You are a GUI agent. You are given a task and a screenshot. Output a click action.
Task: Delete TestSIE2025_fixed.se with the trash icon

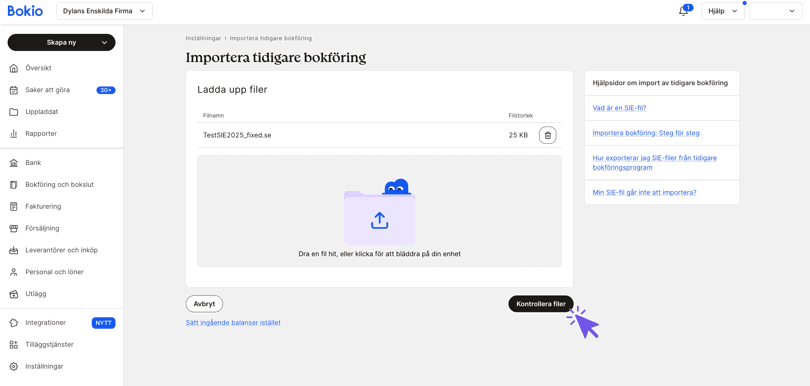point(548,135)
